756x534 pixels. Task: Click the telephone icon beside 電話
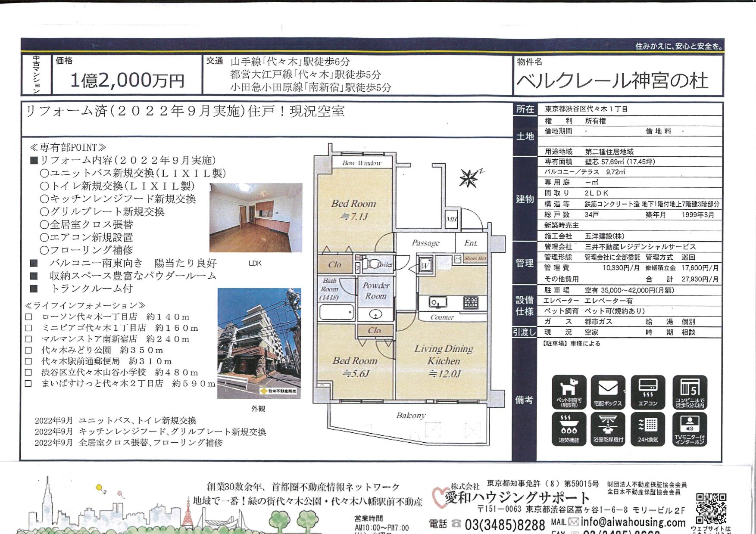[x=456, y=524]
